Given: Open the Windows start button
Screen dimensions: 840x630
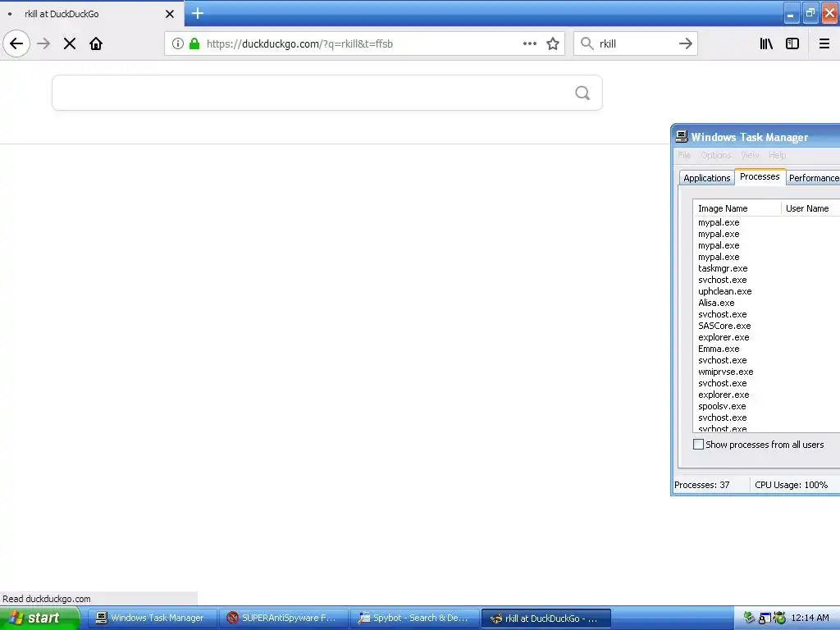Looking at the screenshot, I should click(x=39, y=618).
